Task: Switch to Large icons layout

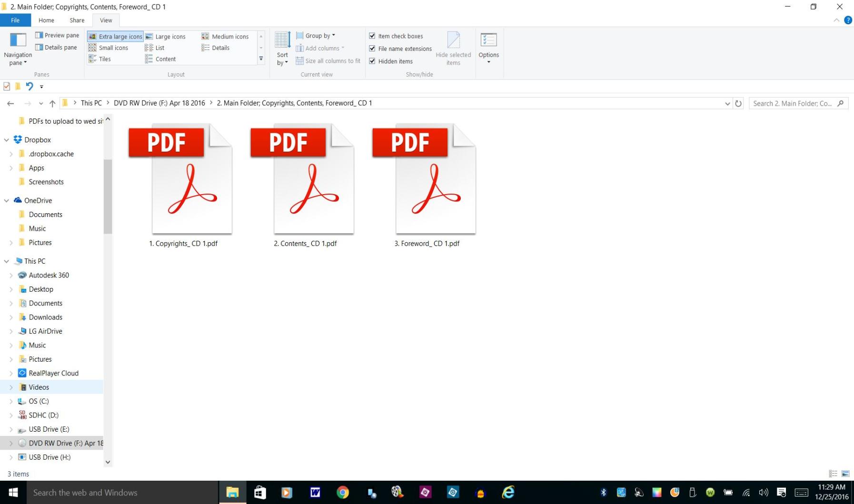Action: 165,36
